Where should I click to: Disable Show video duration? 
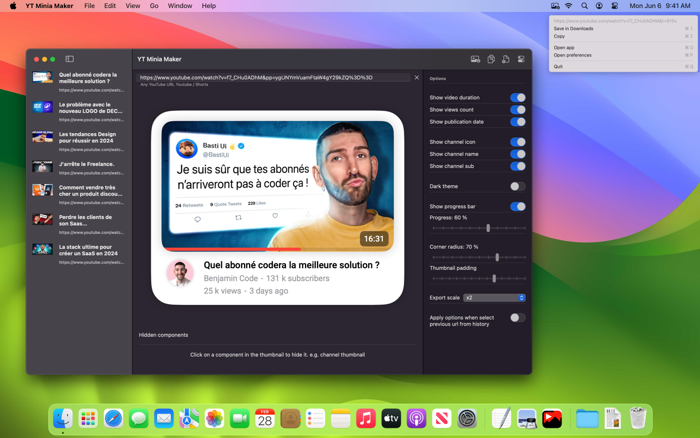[518, 97]
